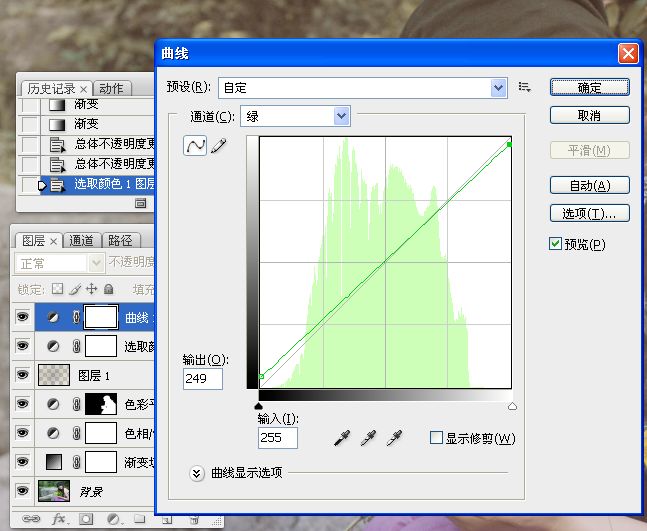Confirm with the 确定 button
This screenshot has width=647, height=531.
590,87
